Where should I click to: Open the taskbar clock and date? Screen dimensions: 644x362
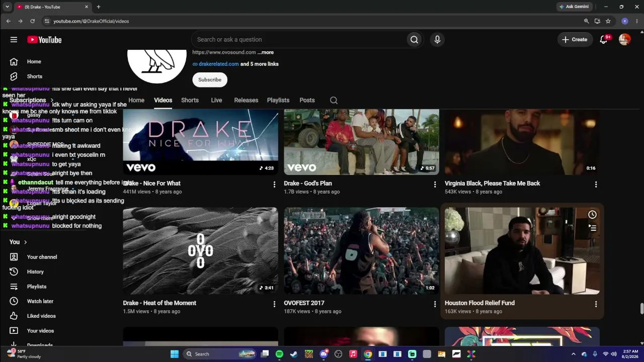(x=630, y=354)
